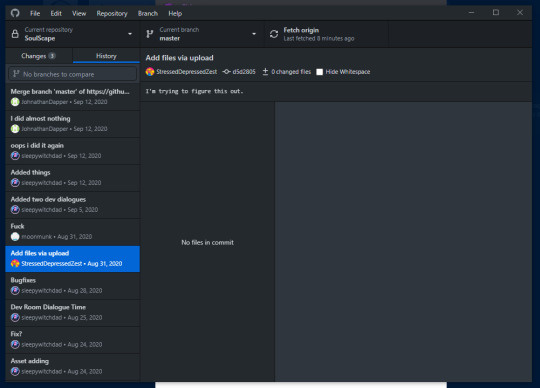Expand the Current branch master dropdown
This screenshot has height=388, width=540.
point(202,34)
